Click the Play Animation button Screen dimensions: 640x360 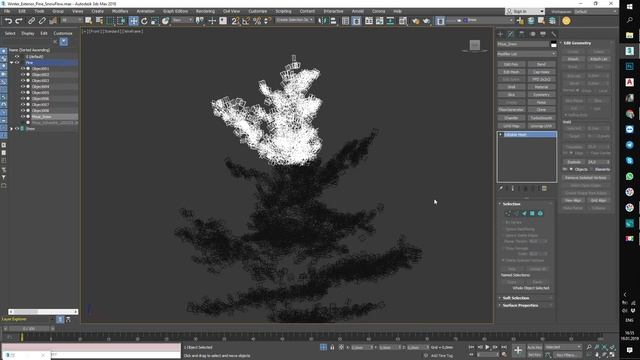click(x=487, y=347)
